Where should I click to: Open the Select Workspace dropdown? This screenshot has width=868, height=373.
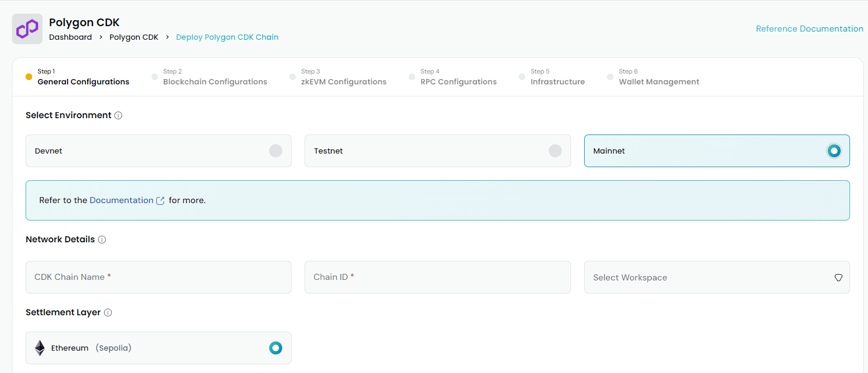[717, 277]
